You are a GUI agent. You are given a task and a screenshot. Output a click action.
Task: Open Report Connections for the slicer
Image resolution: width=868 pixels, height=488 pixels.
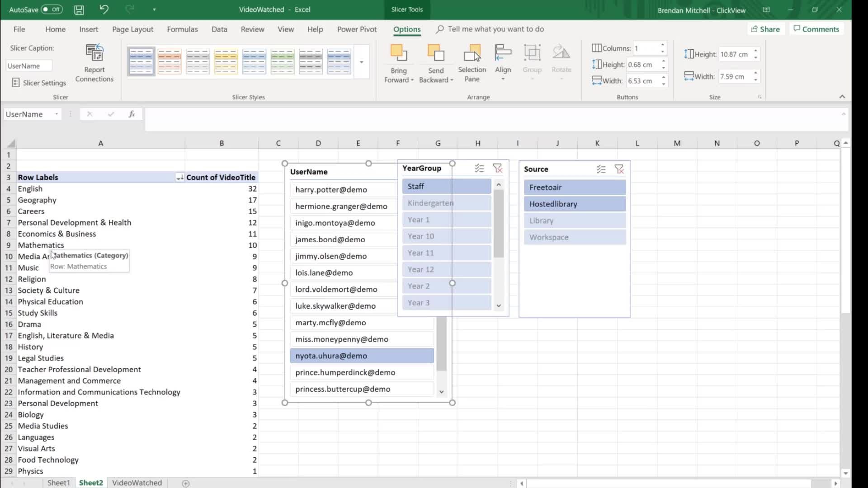94,62
